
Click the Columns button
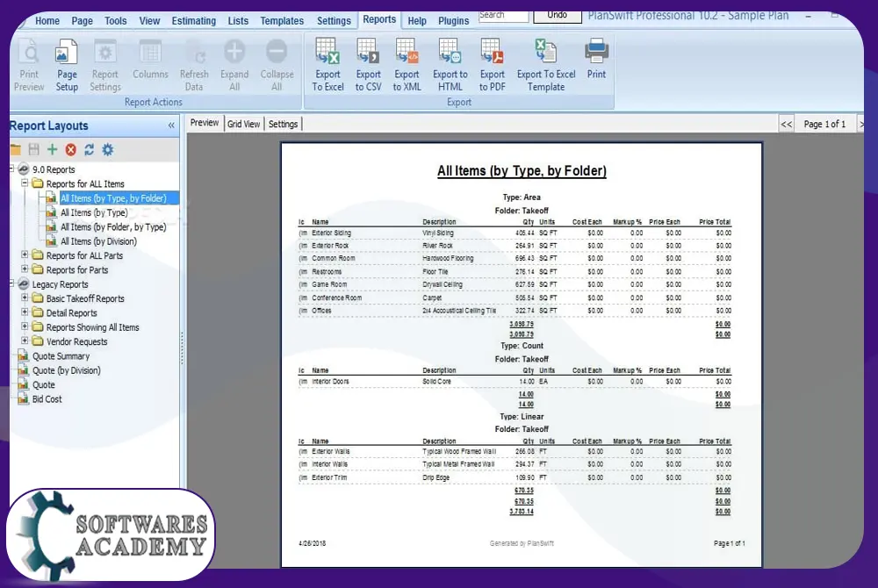coord(150,60)
